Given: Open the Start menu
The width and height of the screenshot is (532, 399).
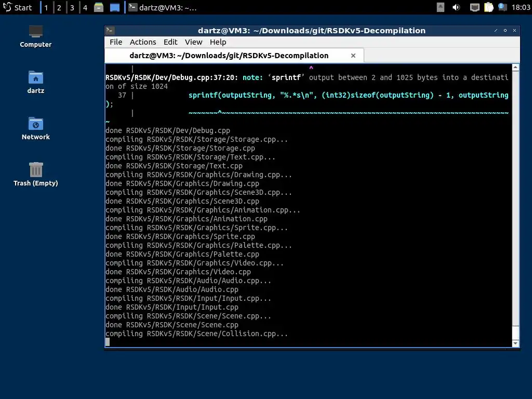Looking at the screenshot, I should 17,7.
